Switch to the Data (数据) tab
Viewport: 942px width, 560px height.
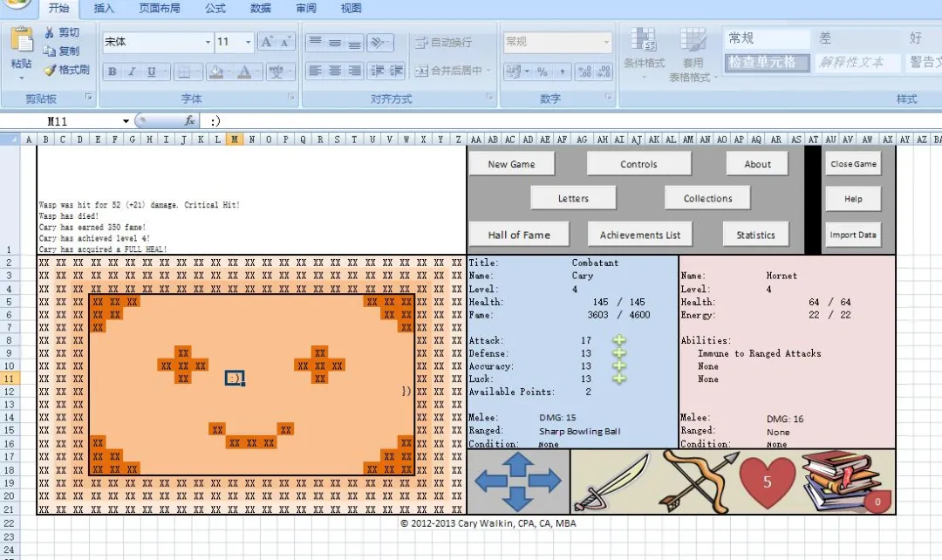point(260,8)
